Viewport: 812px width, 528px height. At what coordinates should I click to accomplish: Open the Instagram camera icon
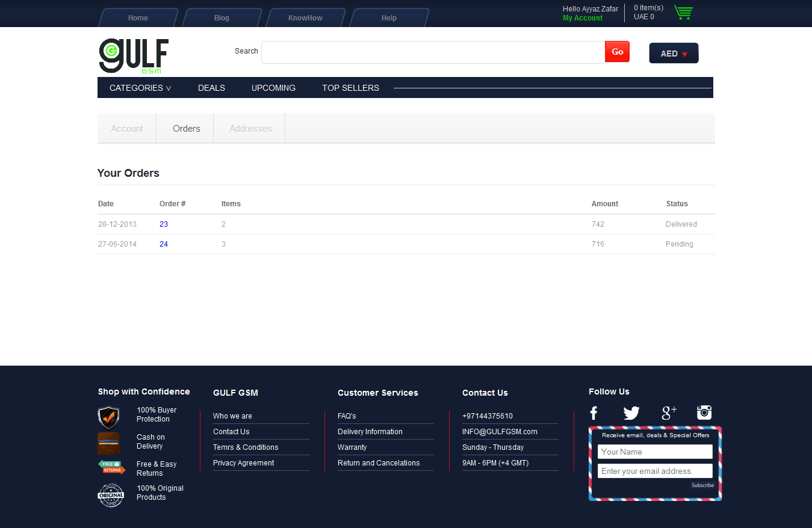coord(704,413)
